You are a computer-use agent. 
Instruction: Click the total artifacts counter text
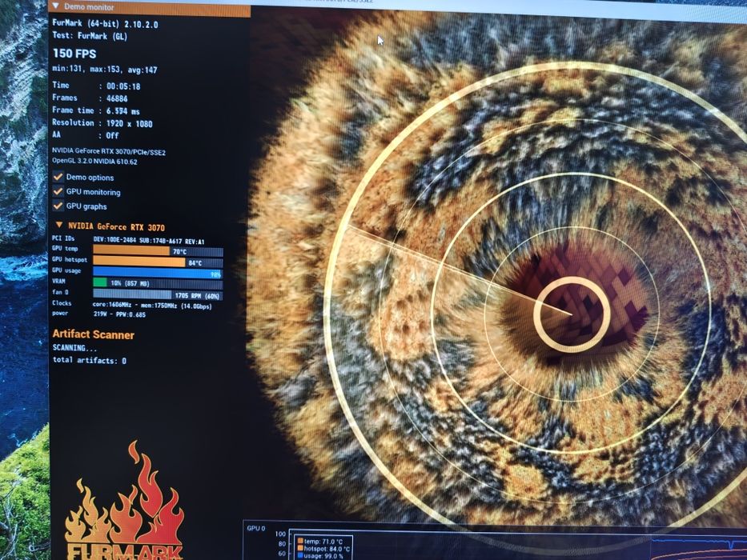(90, 361)
